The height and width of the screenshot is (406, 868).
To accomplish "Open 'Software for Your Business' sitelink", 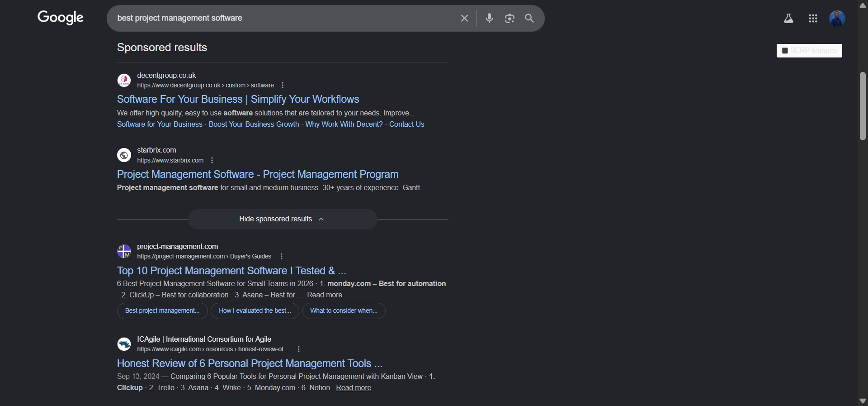I will [160, 124].
